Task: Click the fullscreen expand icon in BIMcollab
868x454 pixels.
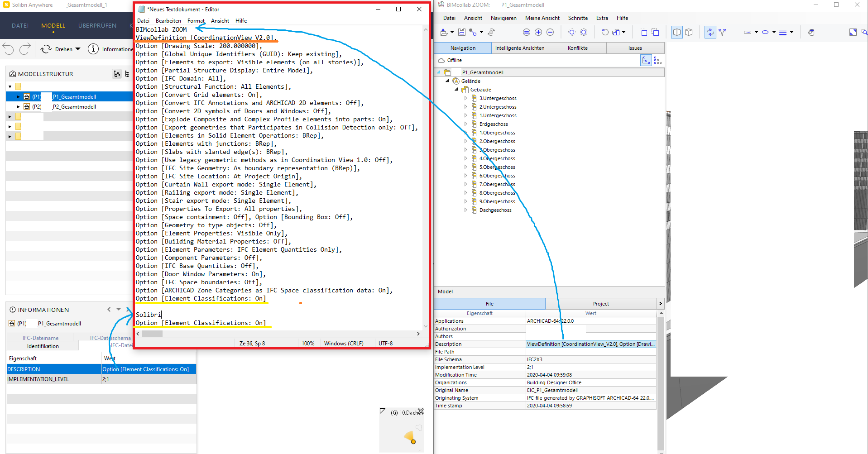Action: 853,32
